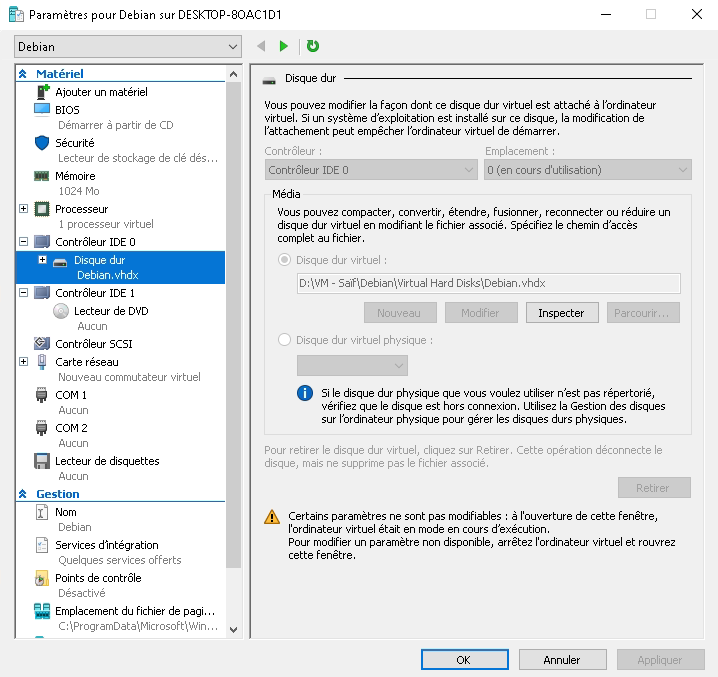Image resolution: width=718 pixels, height=677 pixels.
Task: Select Services d'intégration in Gestion list
Action: coord(106,545)
